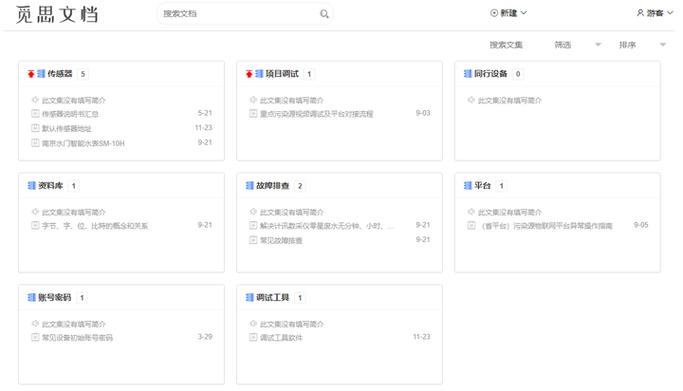This screenshot has width=683, height=391.
Task: Click the document icon beside 传感器说明书汇总
Action: (x=35, y=114)
